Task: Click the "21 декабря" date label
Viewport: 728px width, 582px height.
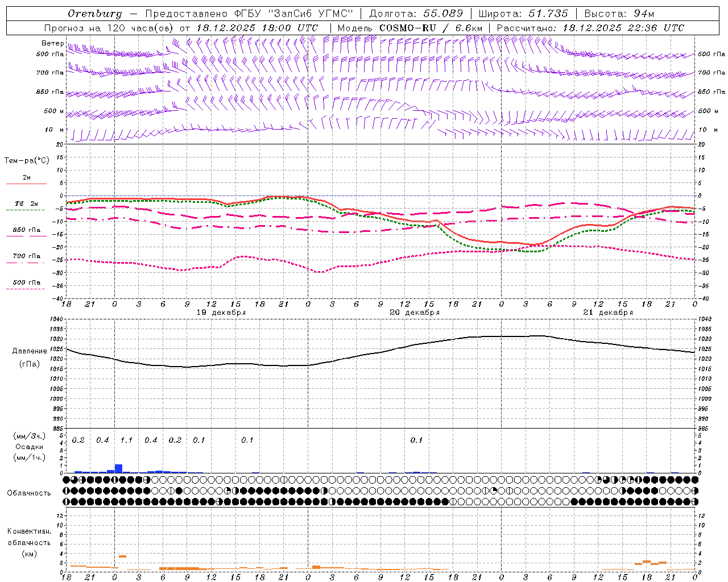Action: pyautogui.click(x=608, y=313)
